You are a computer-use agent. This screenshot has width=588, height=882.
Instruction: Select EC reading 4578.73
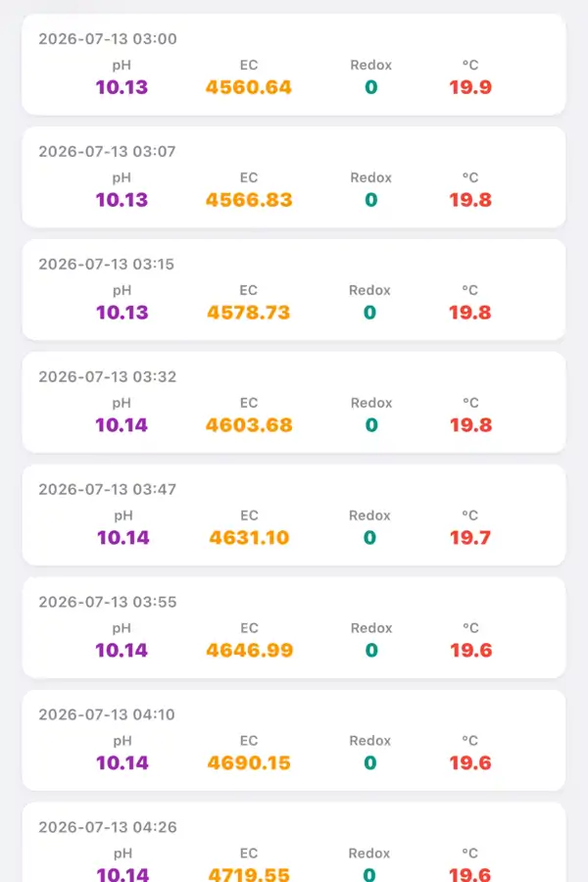pyautogui.click(x=248, y=313)
